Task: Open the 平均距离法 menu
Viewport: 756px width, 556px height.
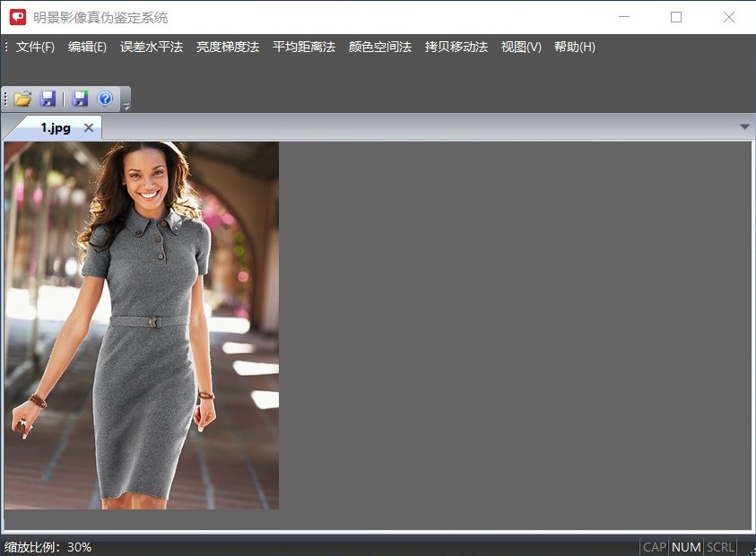Action: [304, 47]
